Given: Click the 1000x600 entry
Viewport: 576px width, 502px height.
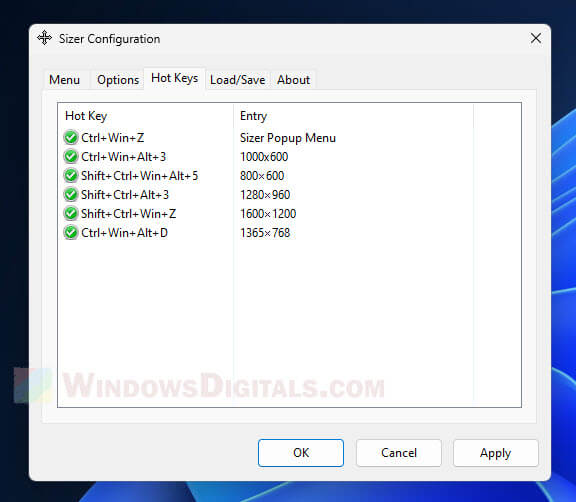Looking at the screenshot, I should click(264, 157).
